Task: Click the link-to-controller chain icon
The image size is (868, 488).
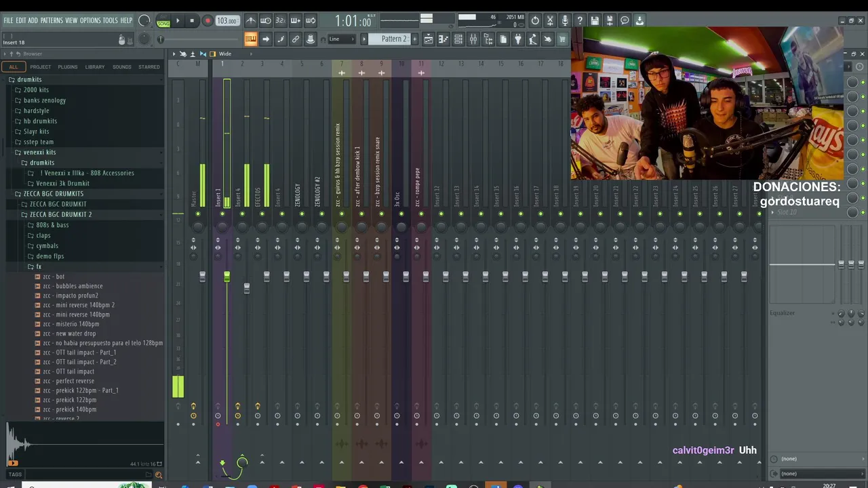Action: [x=296, y=39]
